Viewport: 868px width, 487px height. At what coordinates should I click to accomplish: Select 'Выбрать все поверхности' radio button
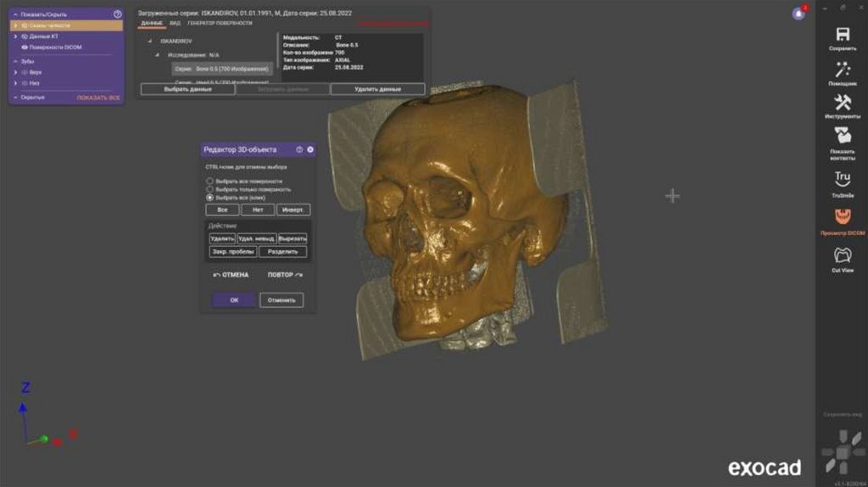210,182
